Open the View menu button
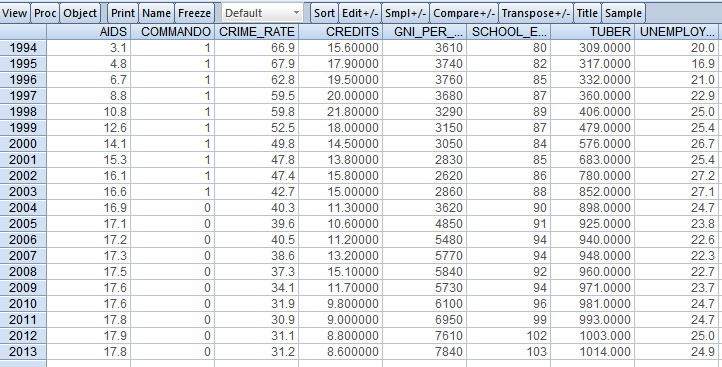This screenshot has height=367, width=722. click(x=14, y=13)
